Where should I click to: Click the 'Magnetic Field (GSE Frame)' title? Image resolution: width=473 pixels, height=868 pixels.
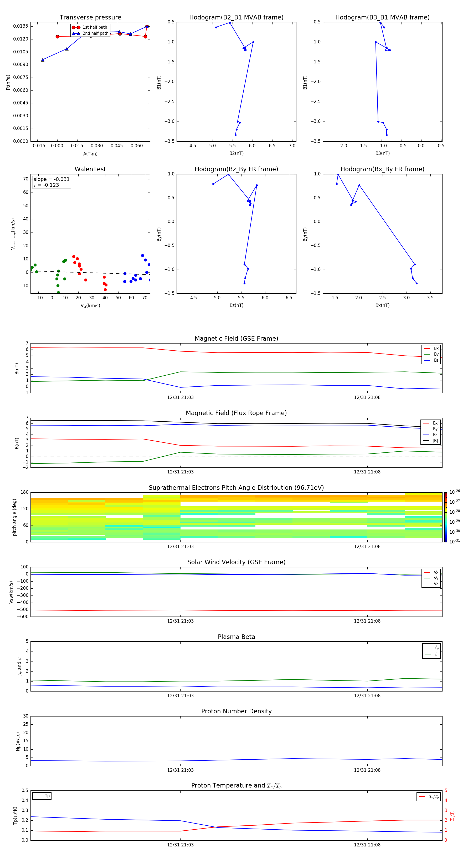coord(236,339)
